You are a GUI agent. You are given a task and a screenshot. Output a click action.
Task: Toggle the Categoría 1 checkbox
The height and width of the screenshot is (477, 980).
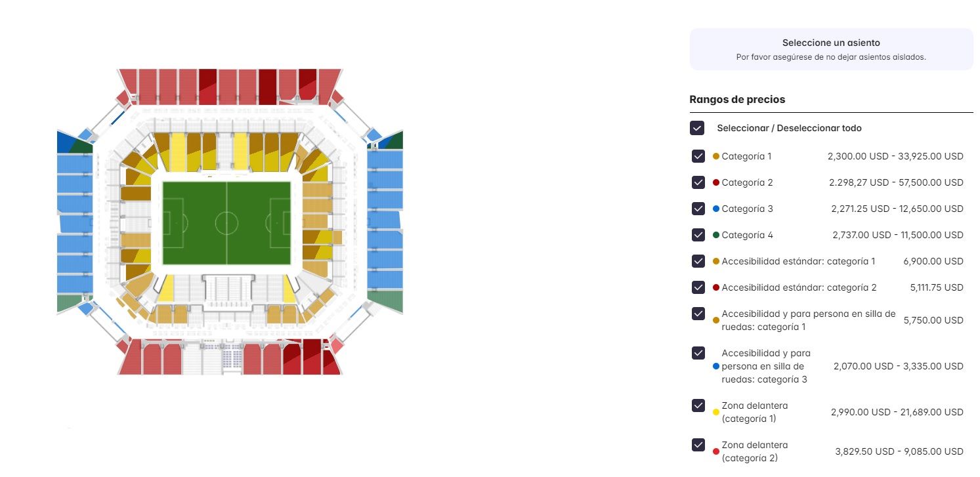pyautogui.click(x=698, y=156)
